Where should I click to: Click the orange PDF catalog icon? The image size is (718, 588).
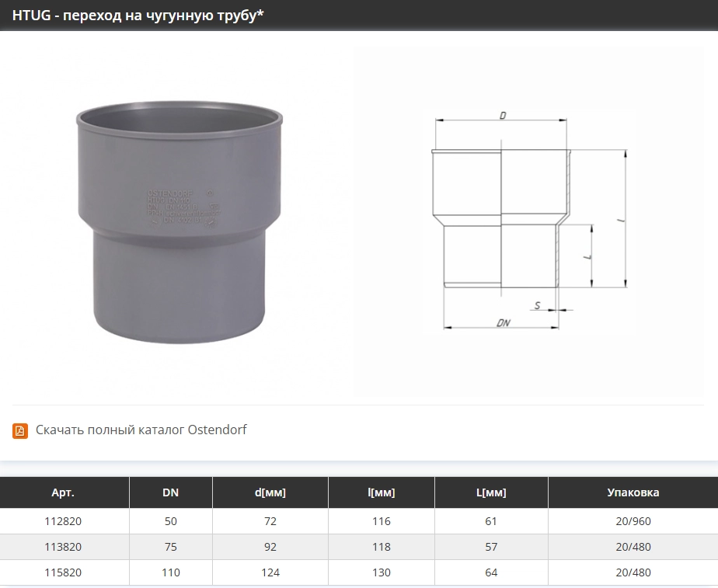point(20,430)
